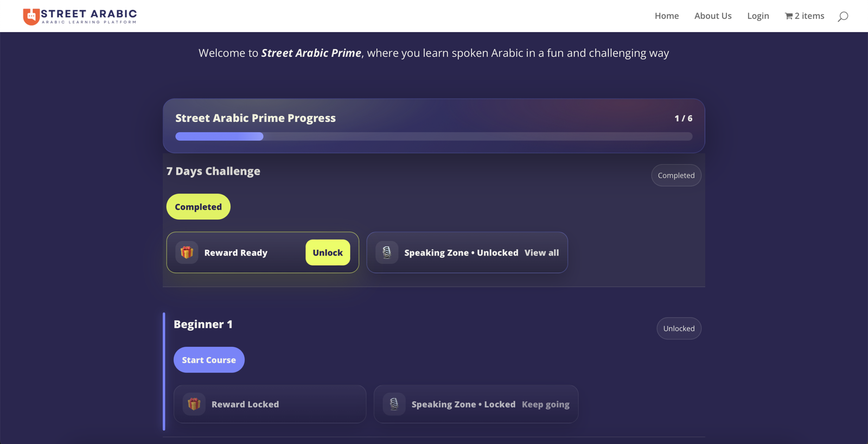
Task: Click the Unlocked pill beside Beginner 1
Action: point(679,328)
